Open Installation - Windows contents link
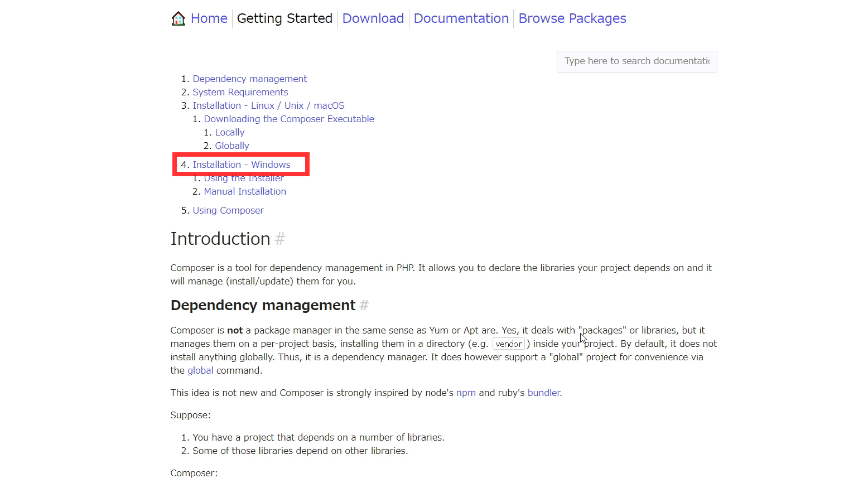Image resolution: width=868 pixels, height=488 pixels. tap(242, 165)
